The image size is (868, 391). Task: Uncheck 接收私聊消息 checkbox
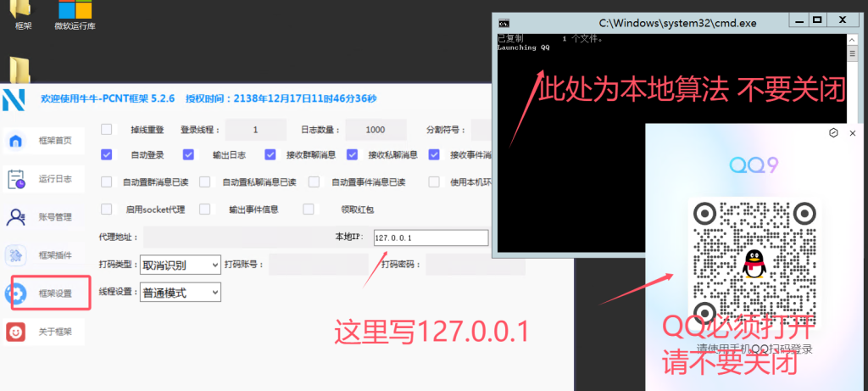[x=352, y=154]
